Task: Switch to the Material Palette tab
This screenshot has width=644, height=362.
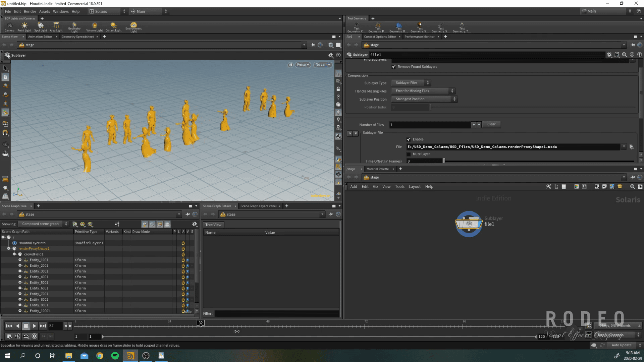Action: pos(377,169)
